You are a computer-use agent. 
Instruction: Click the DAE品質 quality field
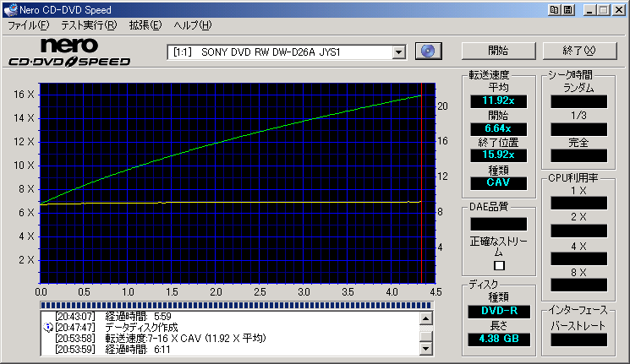[498, 224]
